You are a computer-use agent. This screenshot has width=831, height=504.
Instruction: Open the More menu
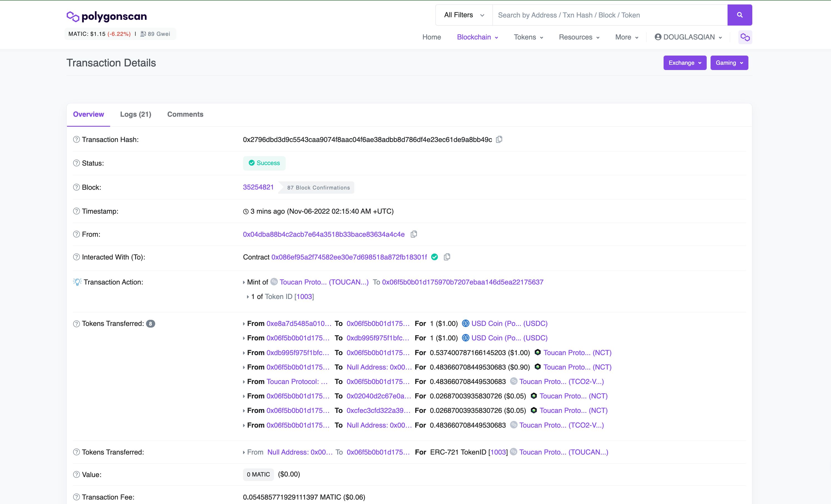coord(627,37)
